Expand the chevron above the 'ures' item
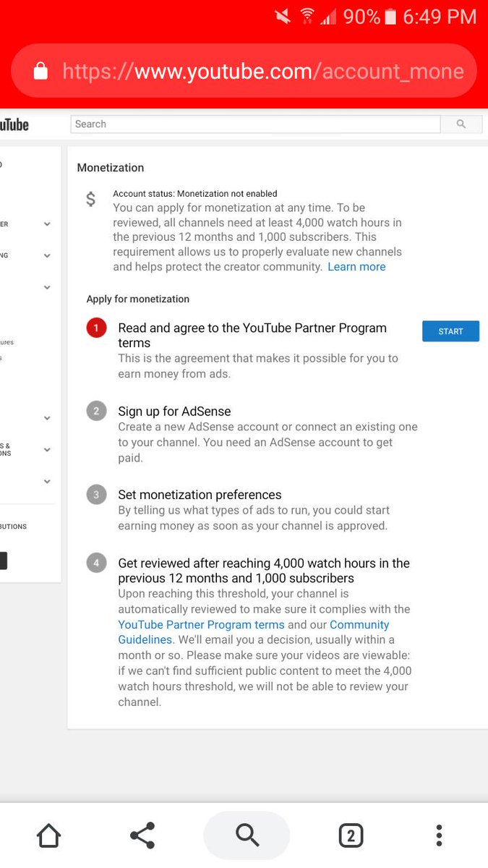The height and width of the screenshot is (868, 488). click(x=47, y=287)
